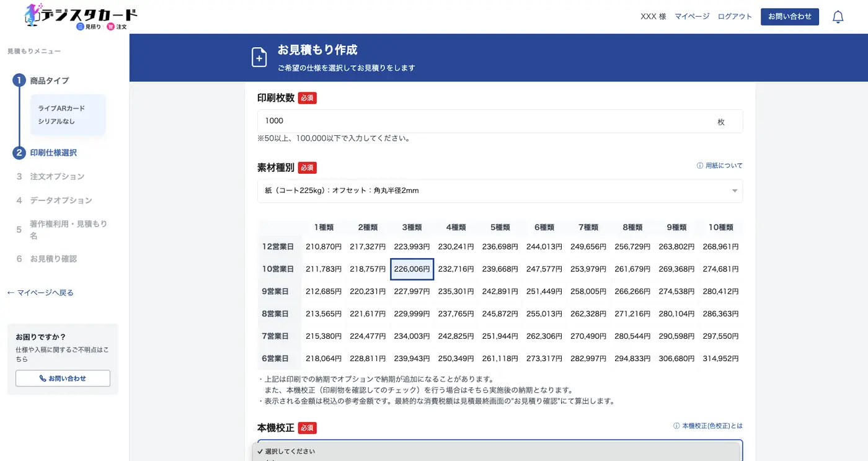Open 本機校正(色校正)とは link
Image resolution: width=868 pixels, height=461 pixels.
tap(712, 426)
